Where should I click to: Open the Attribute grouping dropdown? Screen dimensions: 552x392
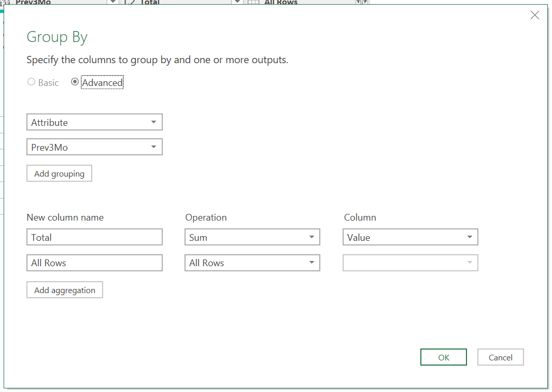click(94, 122)
